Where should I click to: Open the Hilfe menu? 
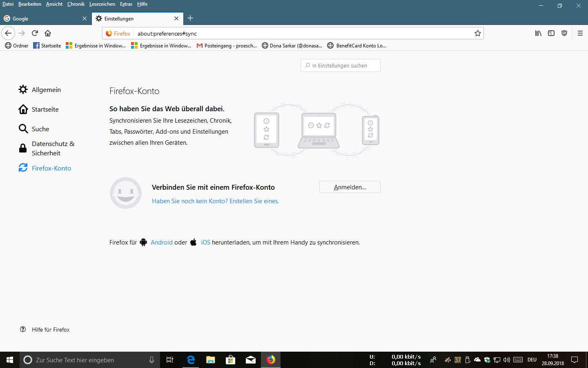(x=142, y=4)
